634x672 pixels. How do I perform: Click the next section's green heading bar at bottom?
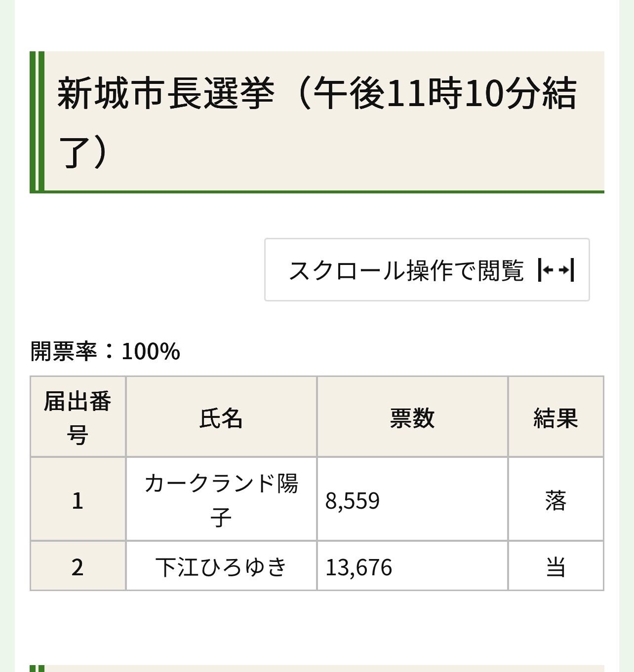[317, 669]
